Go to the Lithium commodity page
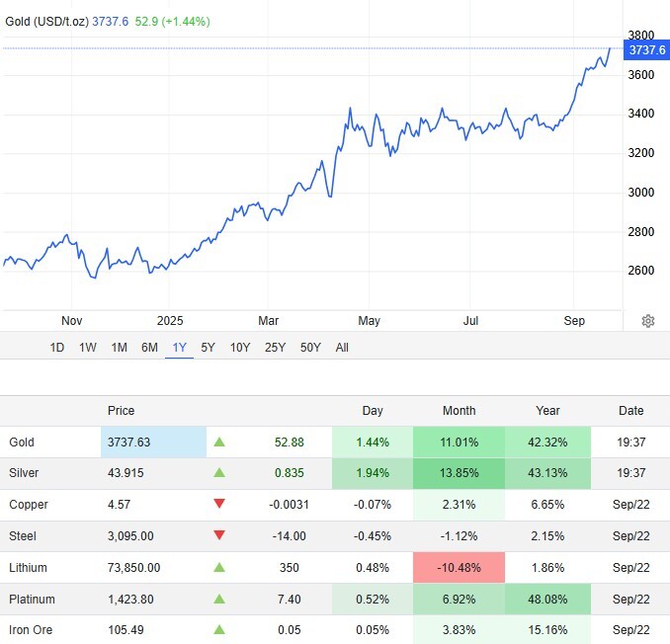 click(x=28, y=568)
